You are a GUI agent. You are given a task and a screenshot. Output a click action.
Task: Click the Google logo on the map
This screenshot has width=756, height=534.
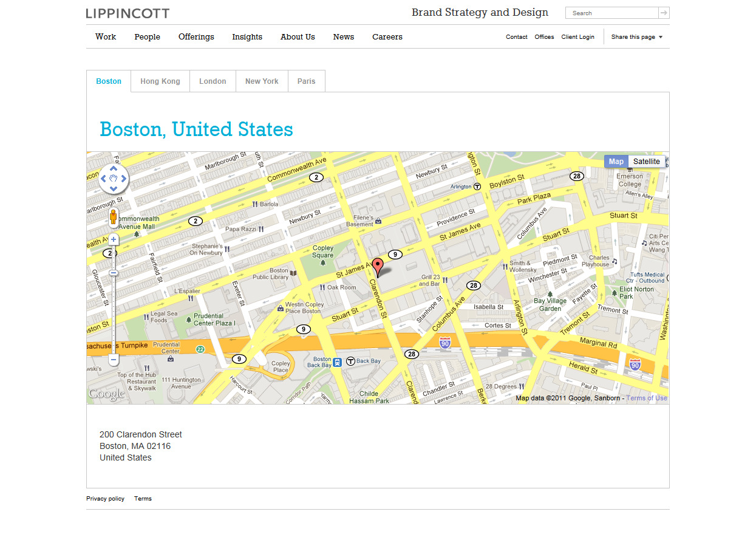pyautogui.click(x=106, y=394)
